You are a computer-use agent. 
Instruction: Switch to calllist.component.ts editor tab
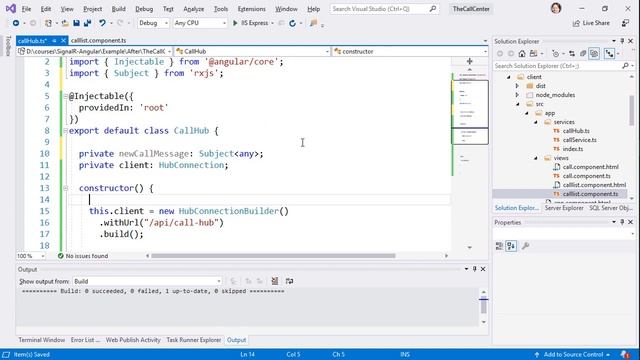click(x=98, y=40)
